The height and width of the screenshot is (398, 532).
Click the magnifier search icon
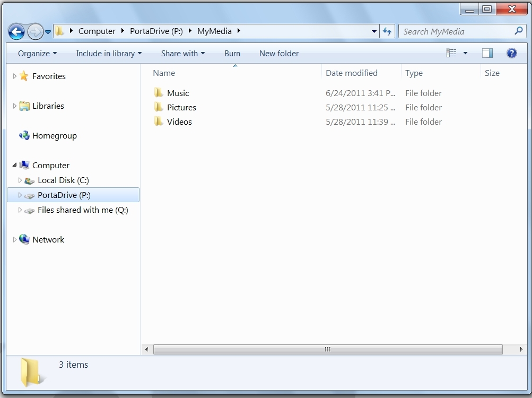[518, 31]
